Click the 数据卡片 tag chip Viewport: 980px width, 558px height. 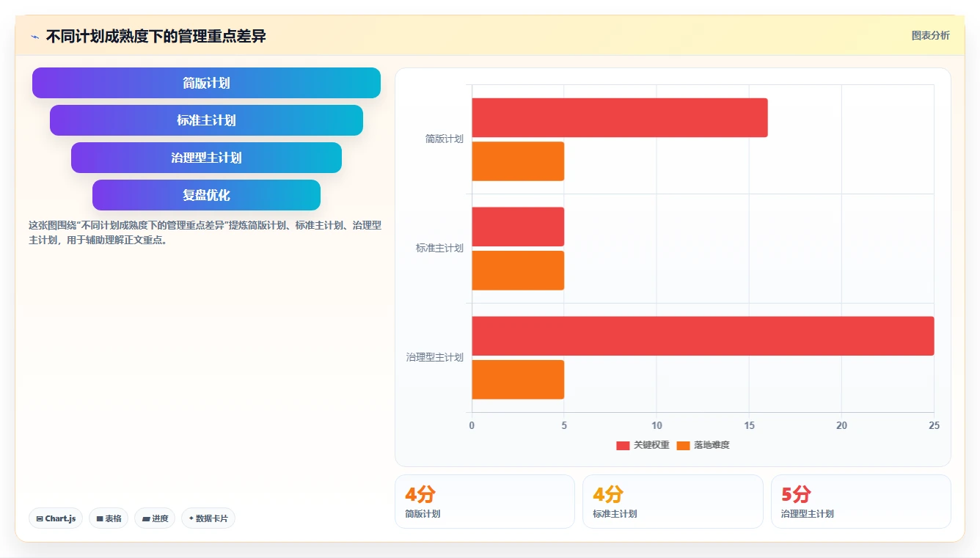coord(208,518)
